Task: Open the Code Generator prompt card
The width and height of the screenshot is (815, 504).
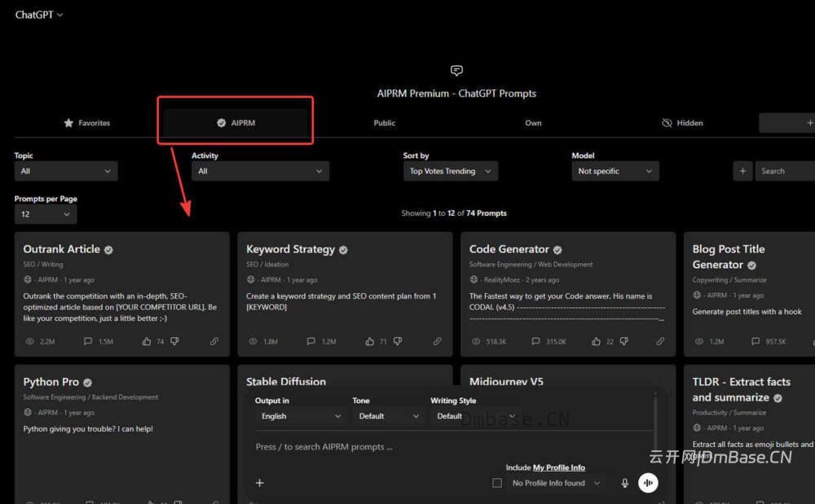Action: click(568, 294)
